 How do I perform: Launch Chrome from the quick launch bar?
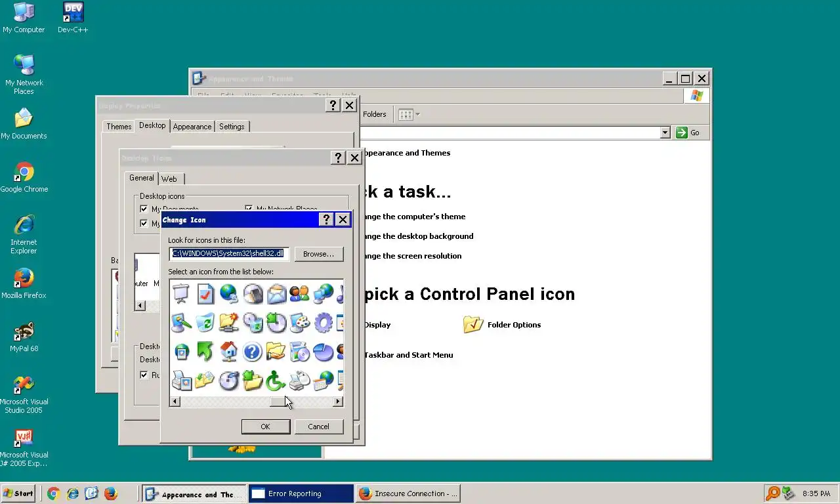tap(53, 493)
